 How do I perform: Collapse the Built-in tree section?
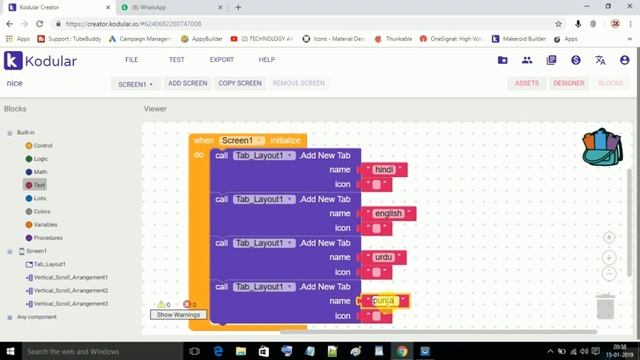pos(10,133)
